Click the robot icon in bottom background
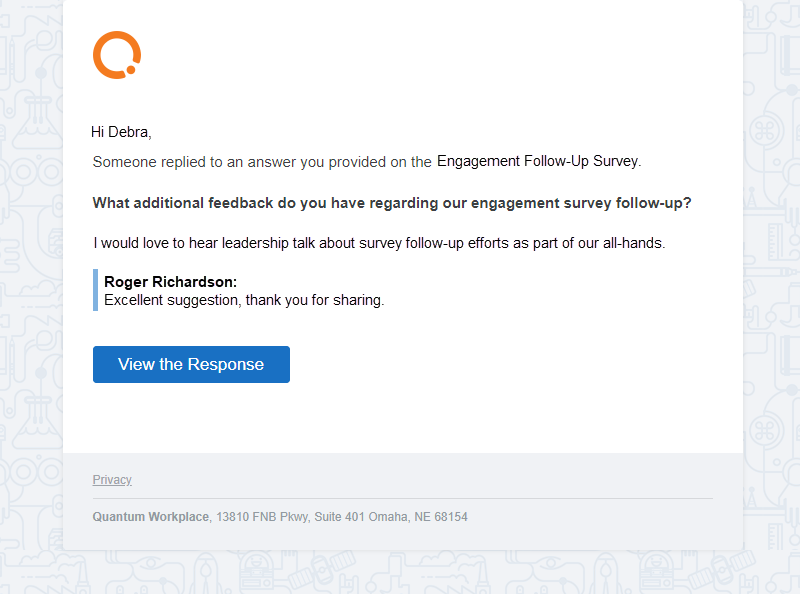800x594 pixels. click(257, 573)
